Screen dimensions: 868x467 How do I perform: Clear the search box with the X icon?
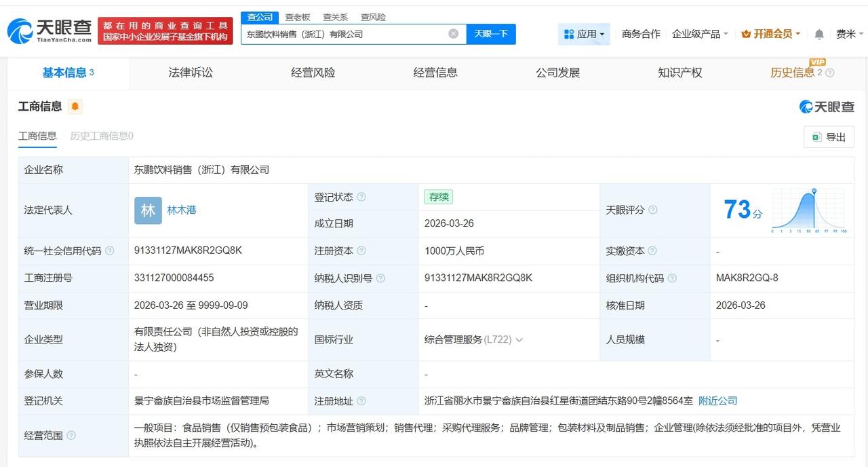click(x=453, y=33)
